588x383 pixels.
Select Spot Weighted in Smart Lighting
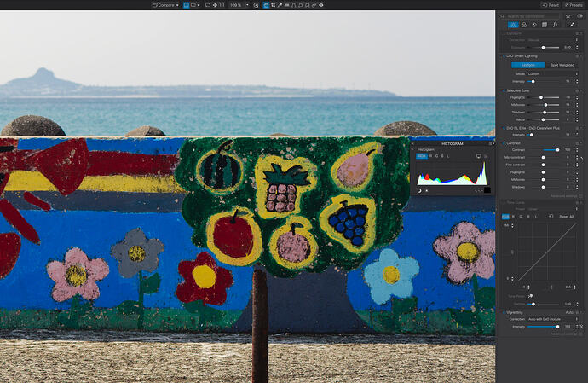[562, 65]
